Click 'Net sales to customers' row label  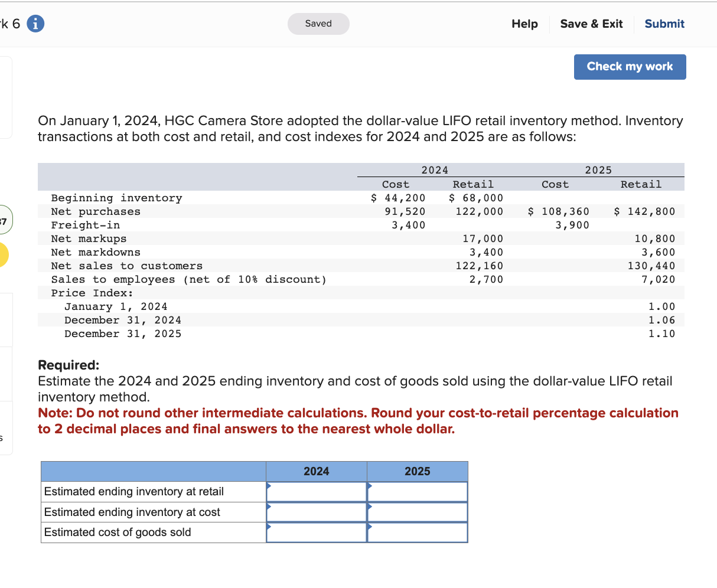click(127, 266)
